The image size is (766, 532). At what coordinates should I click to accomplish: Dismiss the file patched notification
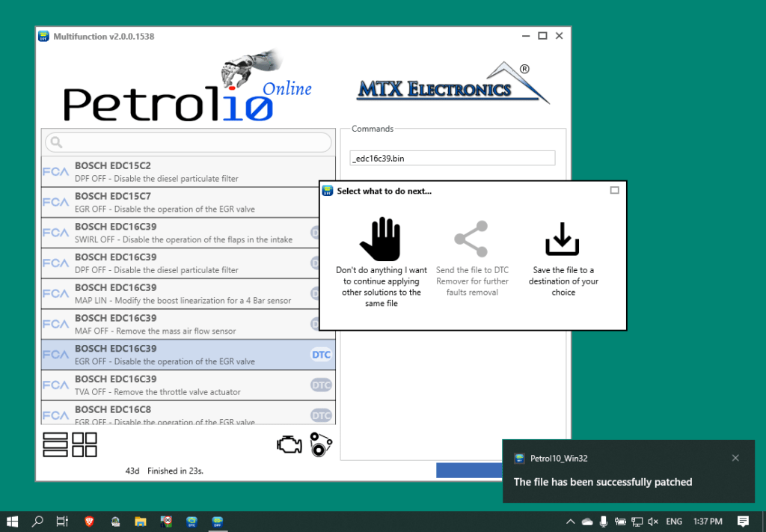(735, 457)
